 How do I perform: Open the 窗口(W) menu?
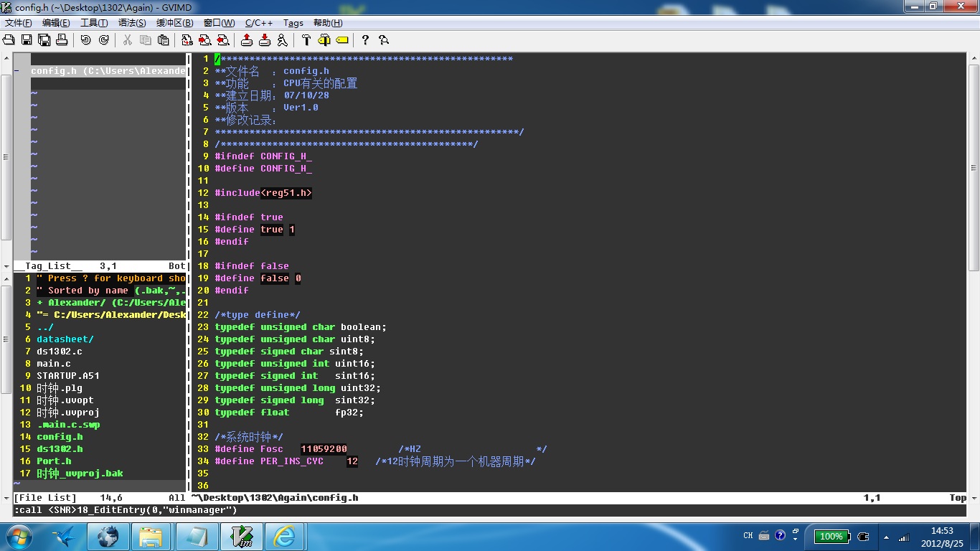[219, 23]
